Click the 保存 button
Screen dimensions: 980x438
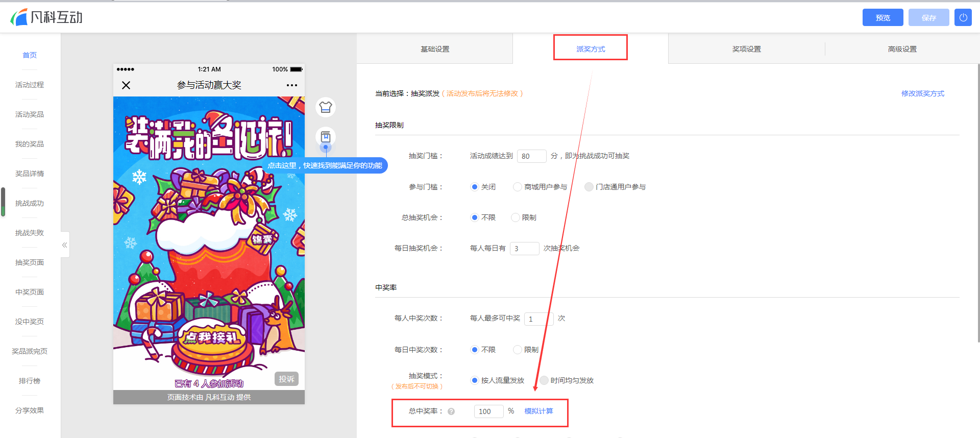(x=929, y=17)
